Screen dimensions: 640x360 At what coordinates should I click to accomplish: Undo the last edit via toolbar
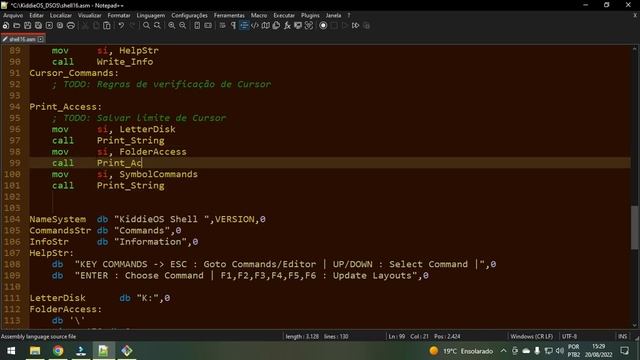click(x=121, y=25)
